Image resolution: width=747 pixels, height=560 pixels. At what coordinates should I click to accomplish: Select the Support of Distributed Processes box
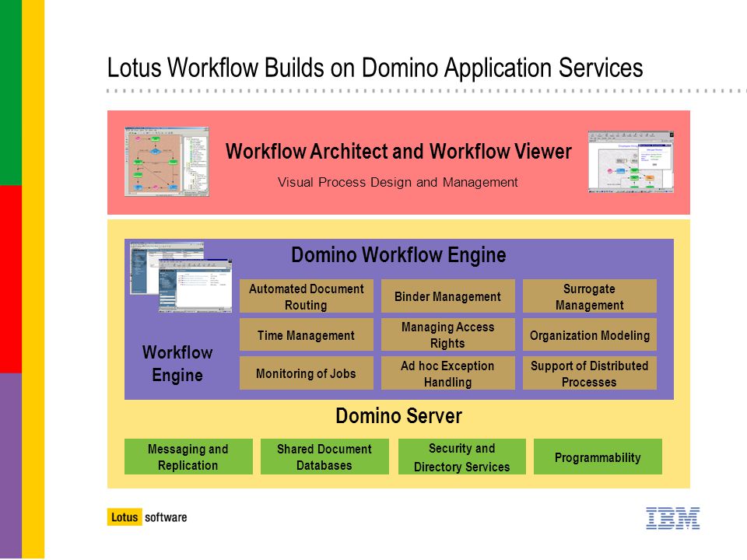pyautogui.click(x=589, y=373)
